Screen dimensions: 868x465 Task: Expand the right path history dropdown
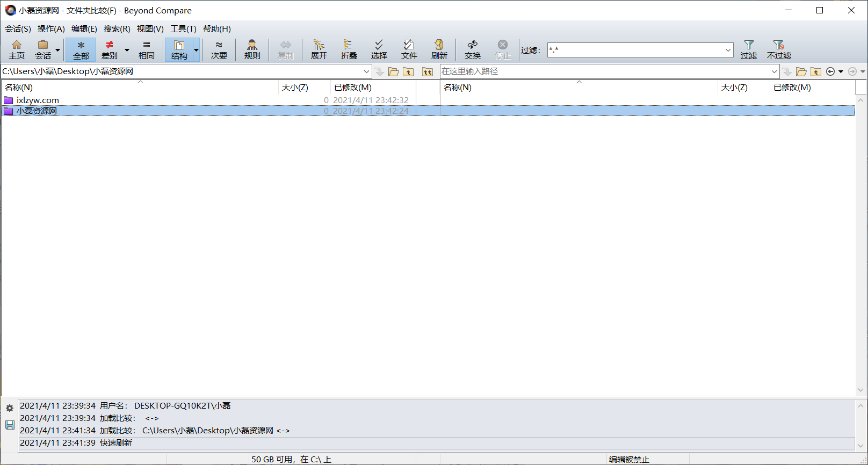(x=775, y=71)
